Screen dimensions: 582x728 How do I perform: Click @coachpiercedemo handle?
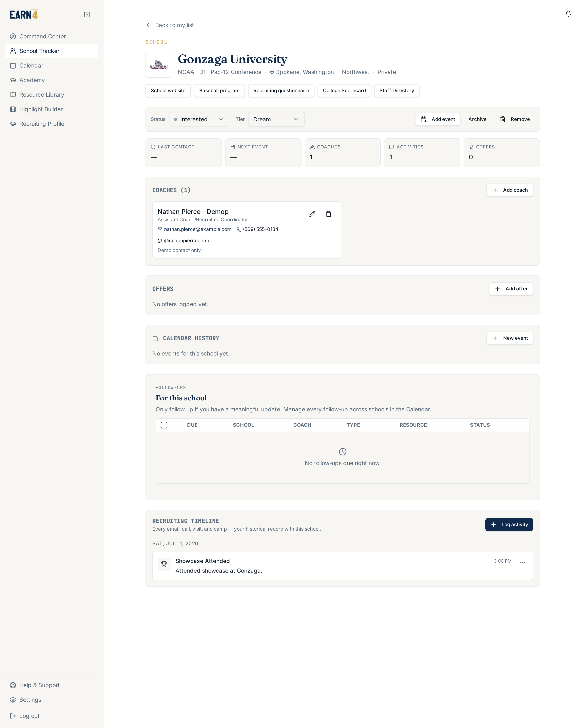pyautogui.click(x=187, y=241)
